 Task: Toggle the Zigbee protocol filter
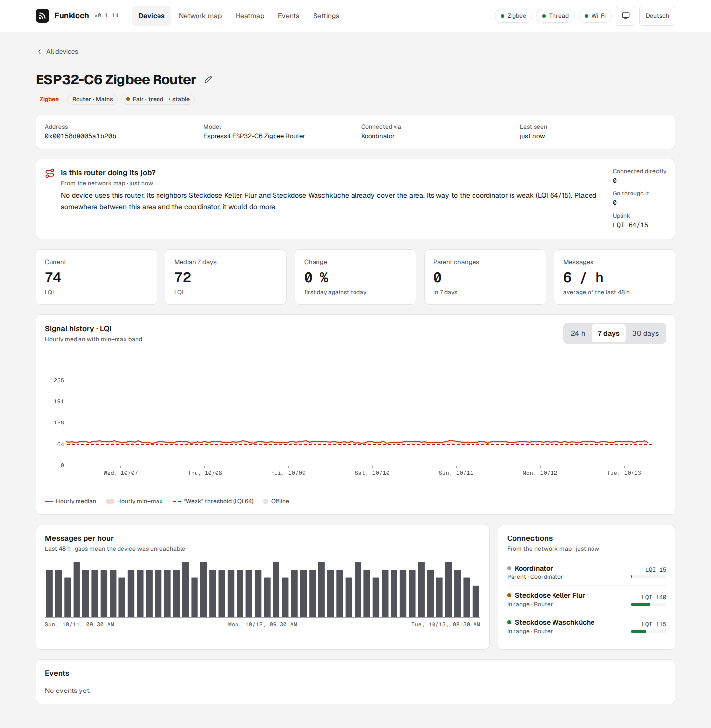coord(513,16)
